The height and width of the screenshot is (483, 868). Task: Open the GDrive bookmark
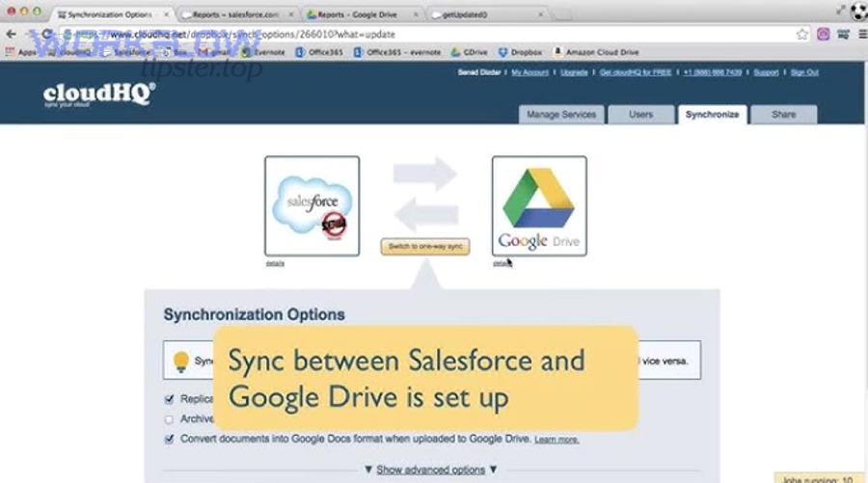click(469, 52)
